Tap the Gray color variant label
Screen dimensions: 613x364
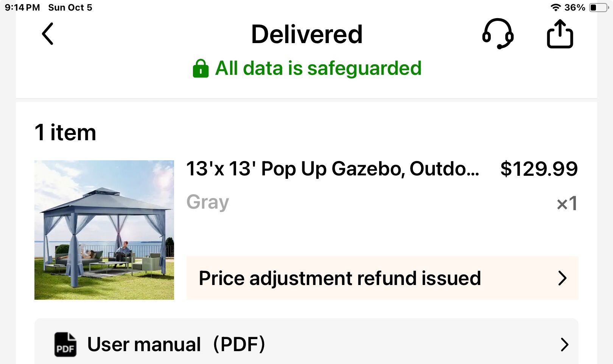[x=208, y=202]
